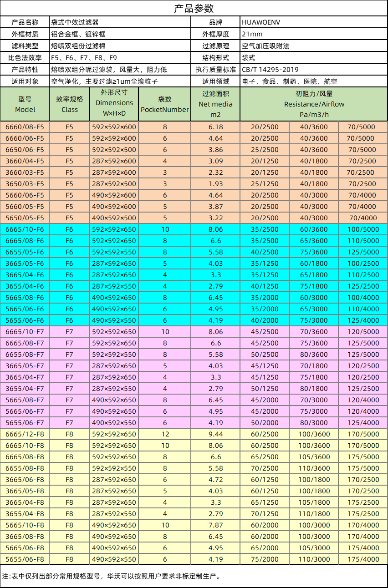Select the 过滤面积 Net media header

click(x=215, y=104)
